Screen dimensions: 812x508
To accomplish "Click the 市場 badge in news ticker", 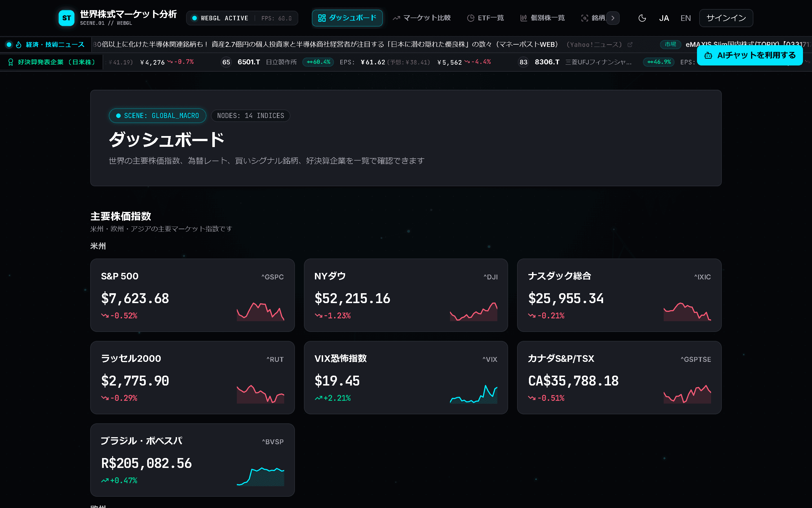I will 670,44.
